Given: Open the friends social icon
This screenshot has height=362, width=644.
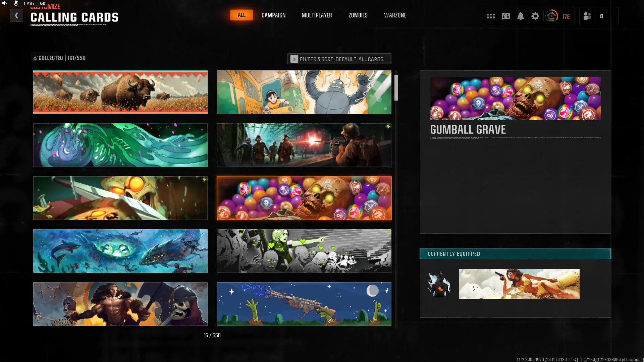Looking at the screenshot, I should point(587,16).
